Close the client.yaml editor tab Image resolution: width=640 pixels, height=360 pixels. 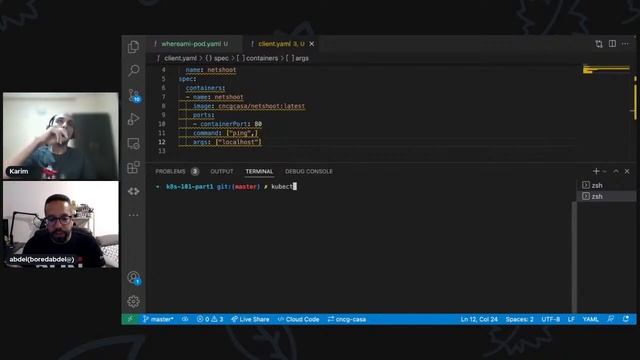point(311,44)
